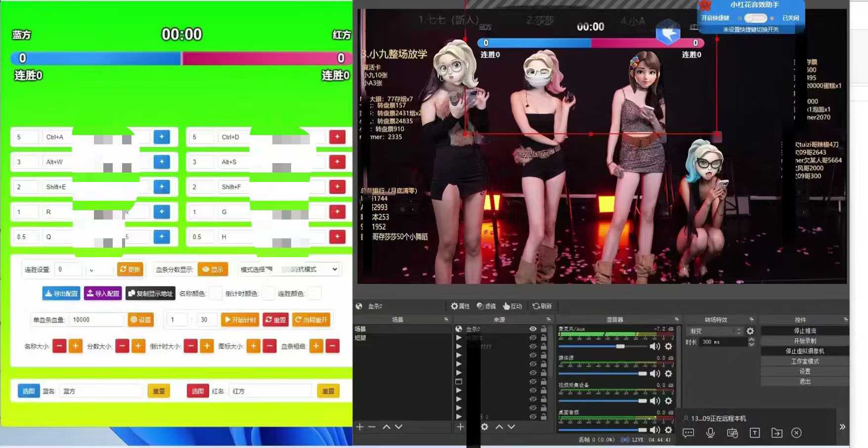Mute the 麦克风/Aux audio channel

(x=655, y=347)
